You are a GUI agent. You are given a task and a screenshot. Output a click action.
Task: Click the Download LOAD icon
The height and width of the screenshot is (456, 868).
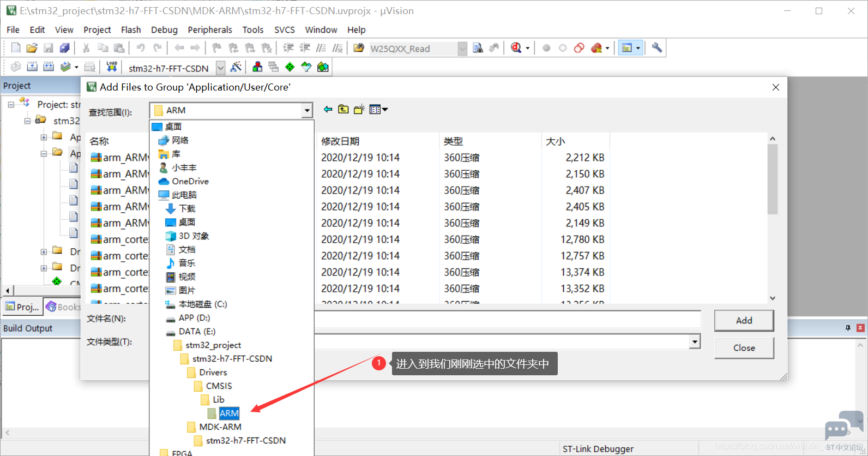coord(112,67)
